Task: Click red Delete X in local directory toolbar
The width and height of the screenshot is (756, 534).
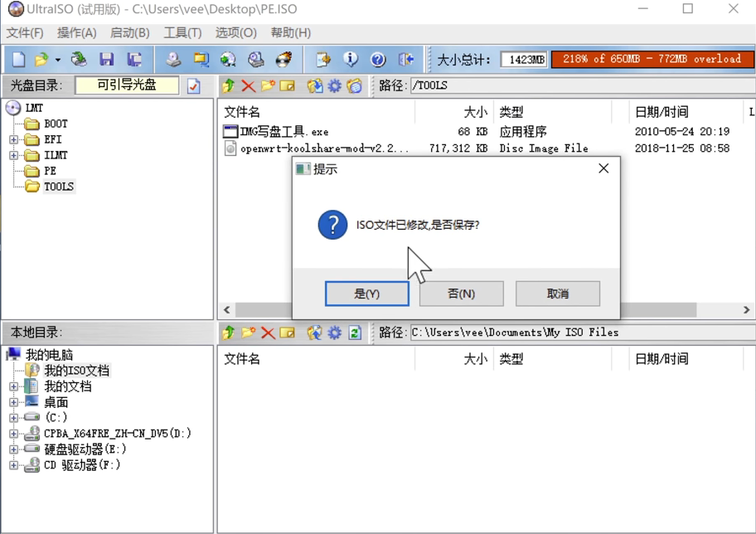Action: 268,333
